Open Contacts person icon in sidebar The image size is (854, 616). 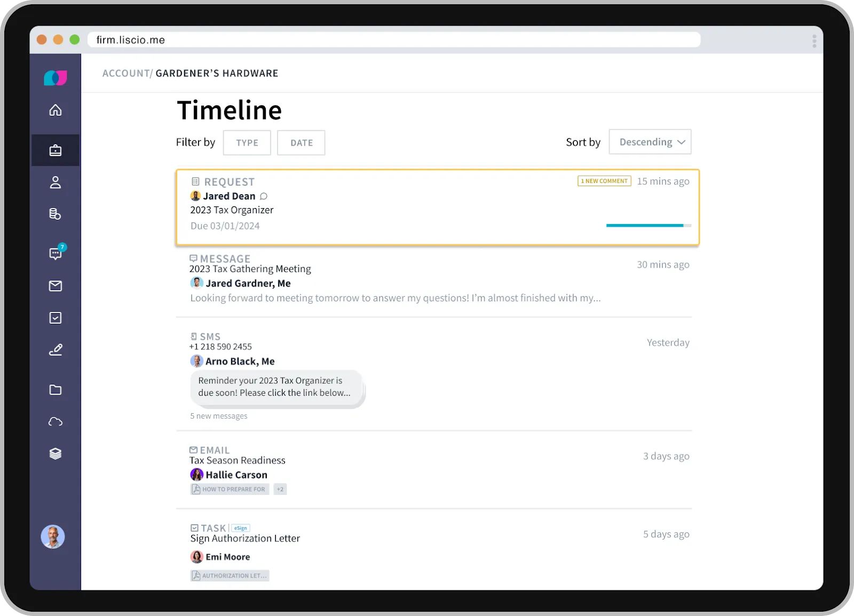(56, 182)
